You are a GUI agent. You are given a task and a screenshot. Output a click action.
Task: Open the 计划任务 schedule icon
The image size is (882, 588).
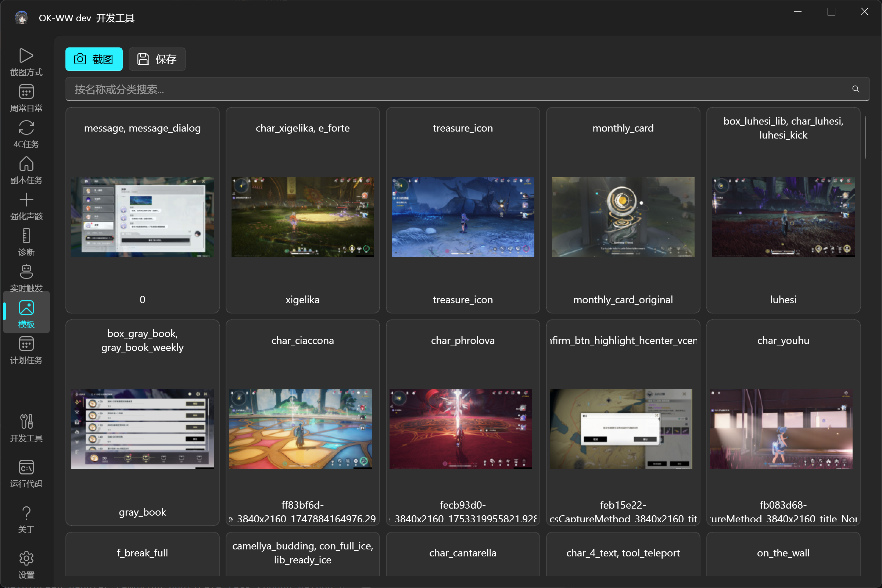(26, 344)
